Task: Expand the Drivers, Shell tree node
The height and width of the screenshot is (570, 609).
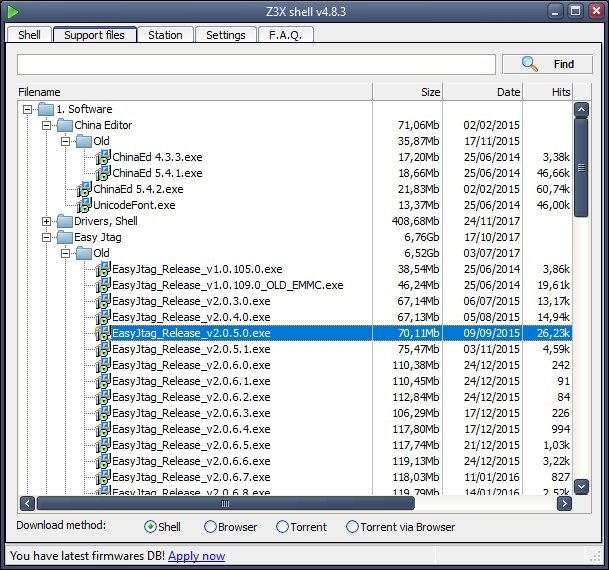Action: (x=46, y=221)
